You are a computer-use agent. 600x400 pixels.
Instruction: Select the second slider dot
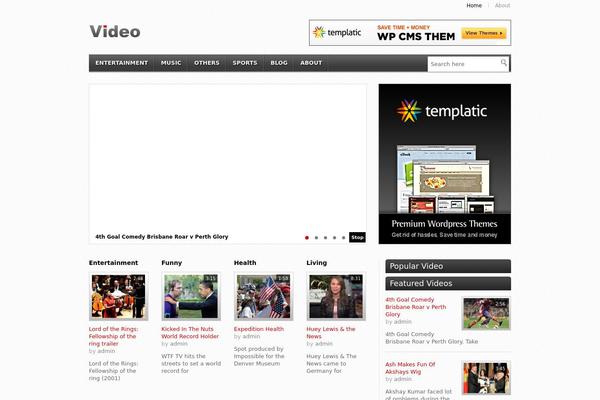coord(316,238)
